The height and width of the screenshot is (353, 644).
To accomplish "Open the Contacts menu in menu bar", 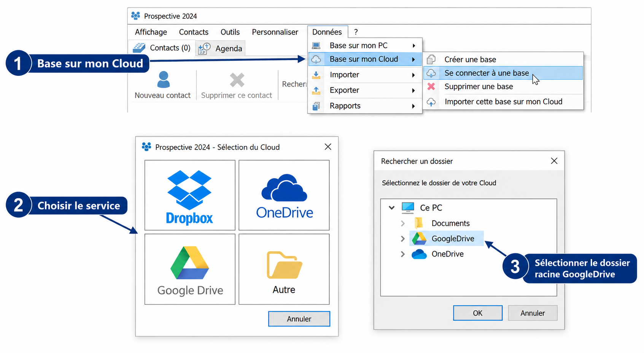I will (194, 32).
